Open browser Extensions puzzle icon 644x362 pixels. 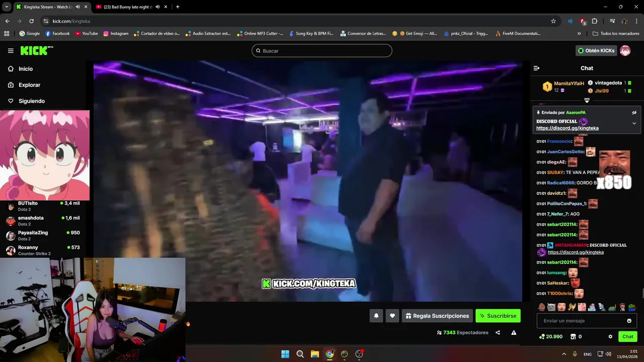click(594, 21)
